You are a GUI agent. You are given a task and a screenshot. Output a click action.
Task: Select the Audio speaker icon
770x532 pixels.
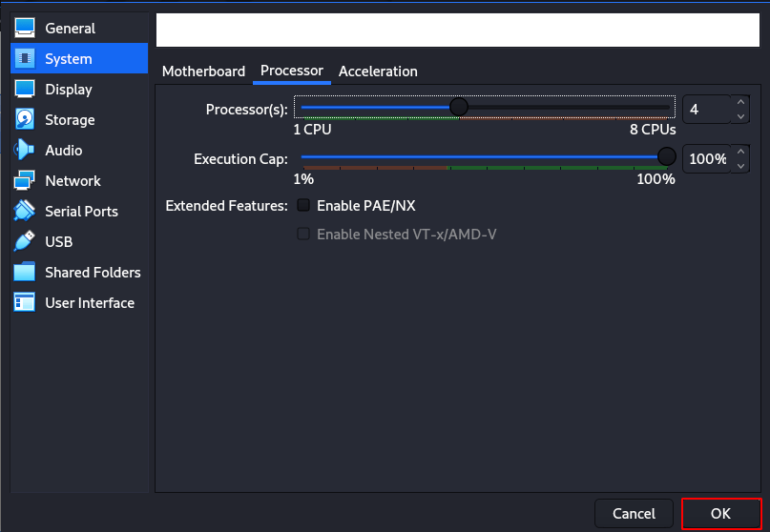click(24, 150)
